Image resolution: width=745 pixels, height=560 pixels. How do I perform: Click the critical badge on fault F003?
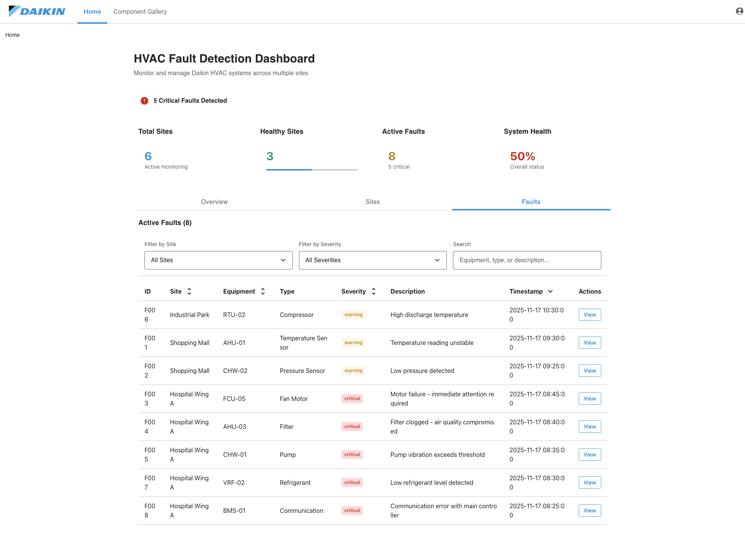click(352, 399)
